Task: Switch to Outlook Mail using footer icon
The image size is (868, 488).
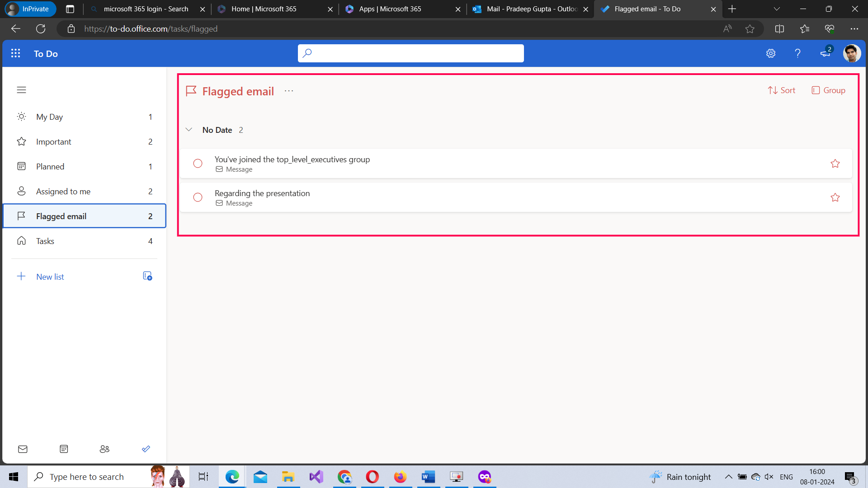Action: (x=23, y=449)
